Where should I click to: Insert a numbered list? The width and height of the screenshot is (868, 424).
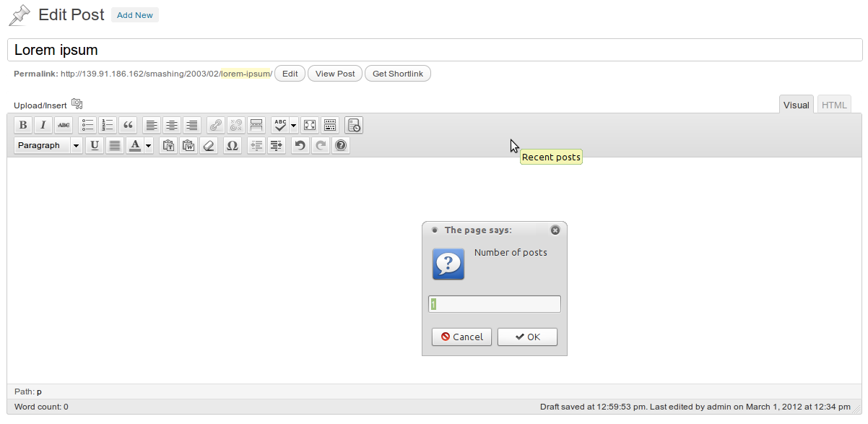click(108, 125)
